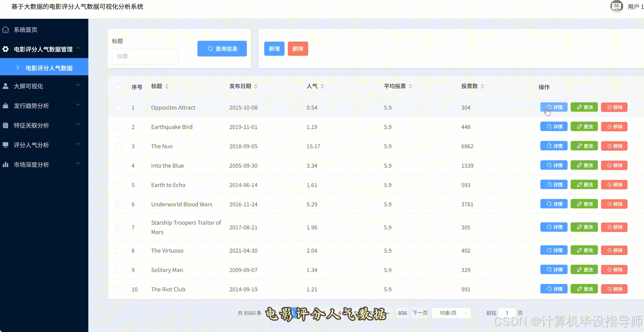Image resolution: width=644 pixels, height=332 pixels.
Task: Click 移除 for Solitary Man
Action: (614, 270)
